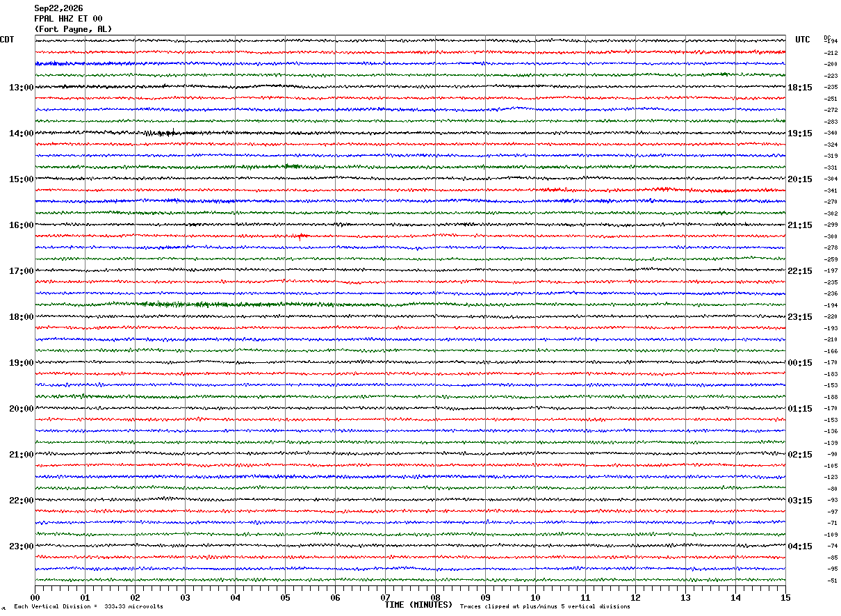The height and width of the screenshot is (616, 841).
Task: Click the DC offset value -51
Action: [832, 580]
